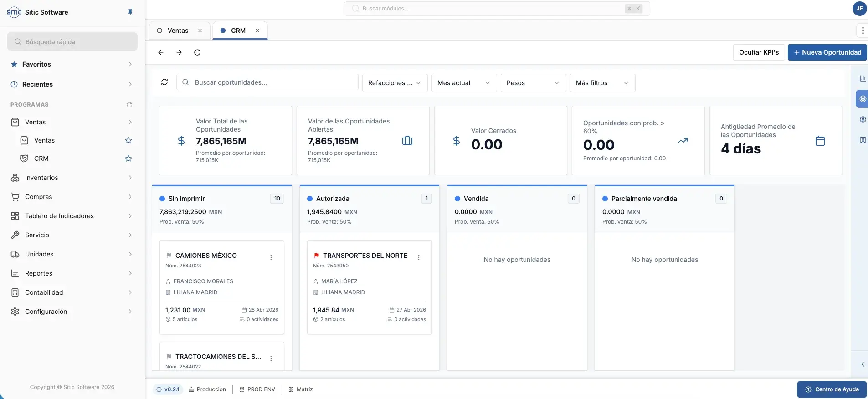868x399 pixels.
Task: Open the Refacciones filter dropdown
Action: pyautogui.click(x=395, y=83)
